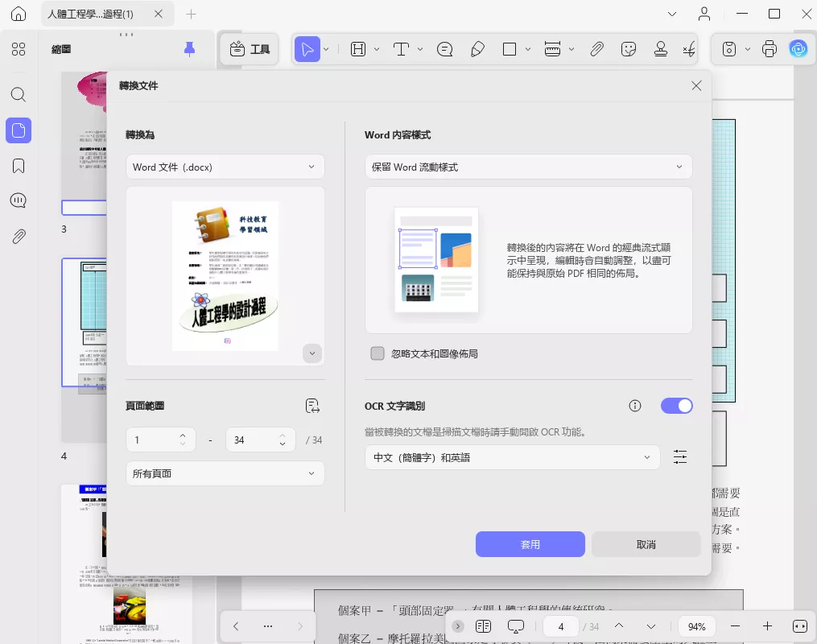Expand the shape tool dropdown arrow

[x=528, y=49]
